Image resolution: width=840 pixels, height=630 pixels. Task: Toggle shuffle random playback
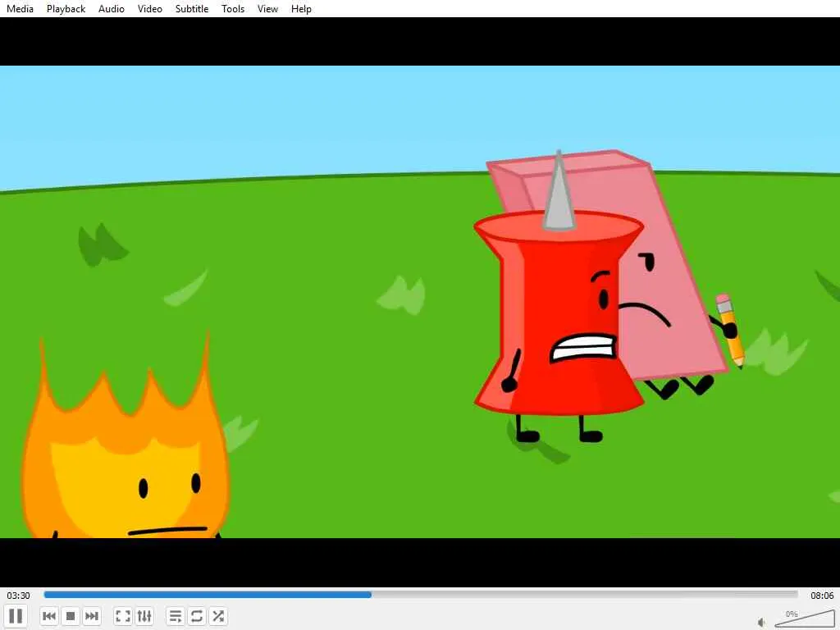[x=218, y=616]
